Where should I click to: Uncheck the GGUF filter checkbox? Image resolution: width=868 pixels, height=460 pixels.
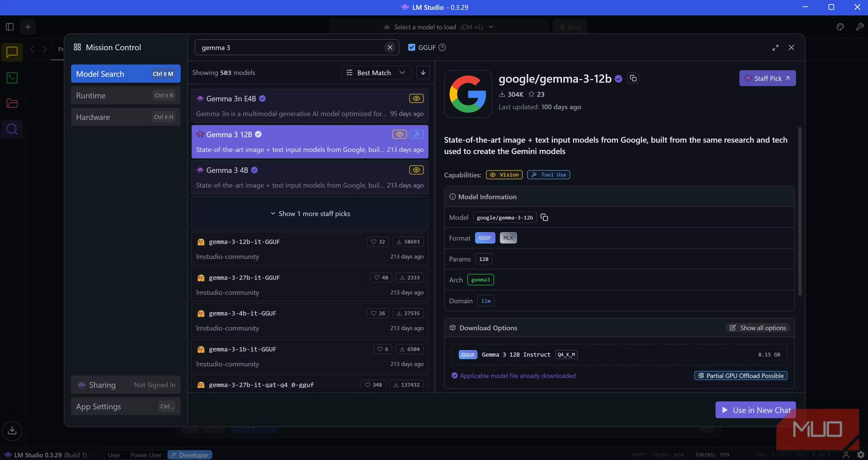[x=412, y=47]
